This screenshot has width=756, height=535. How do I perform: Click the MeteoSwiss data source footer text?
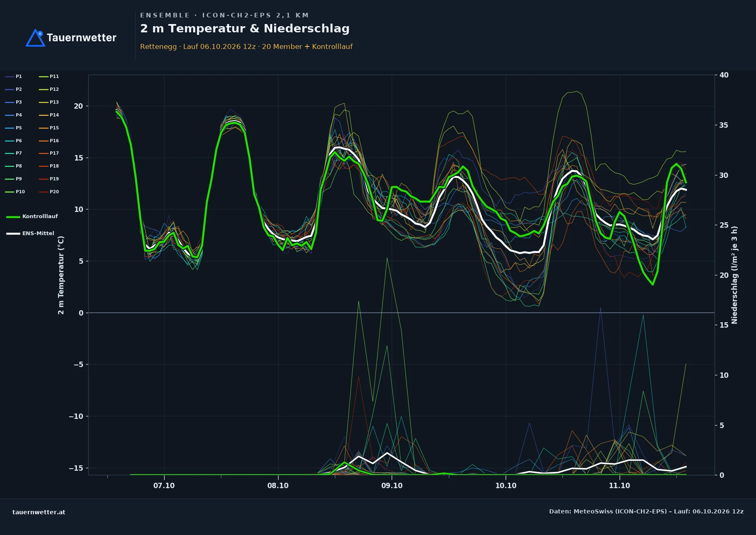(x=646, y=511)
